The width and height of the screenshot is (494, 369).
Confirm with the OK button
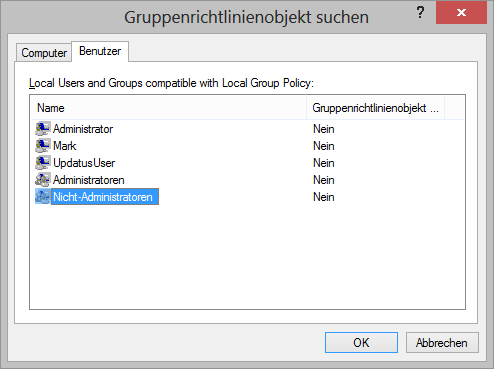tap(361, 342)
